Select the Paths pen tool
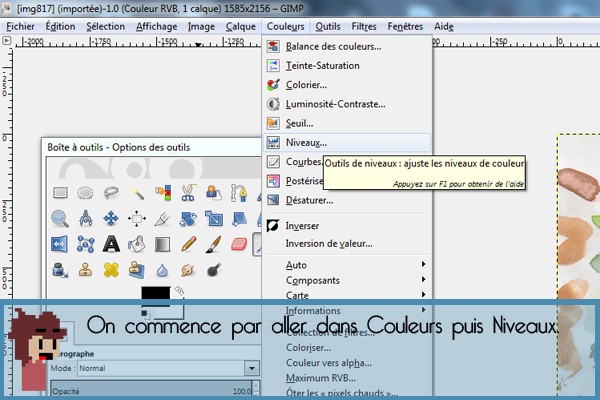Image resolution: width=600 pixels, height=400 pixels. [x=239, y=193]
